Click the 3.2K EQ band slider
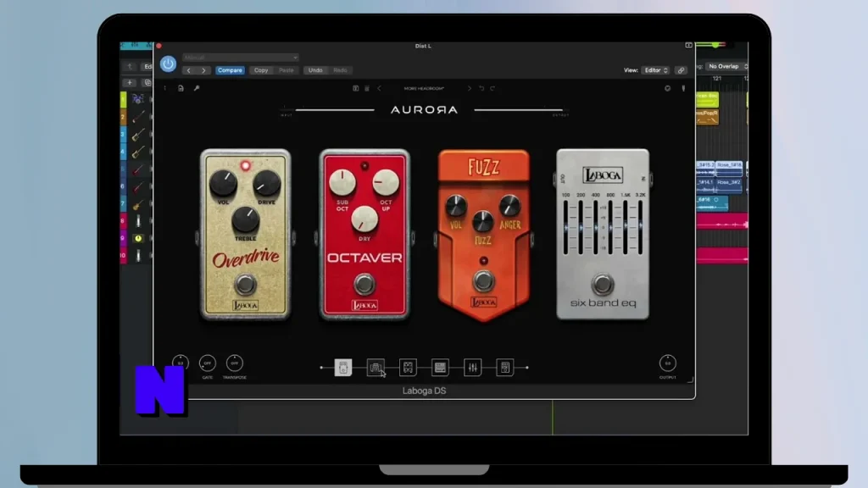Screen dimensions: 868x488 coord(641,227)
